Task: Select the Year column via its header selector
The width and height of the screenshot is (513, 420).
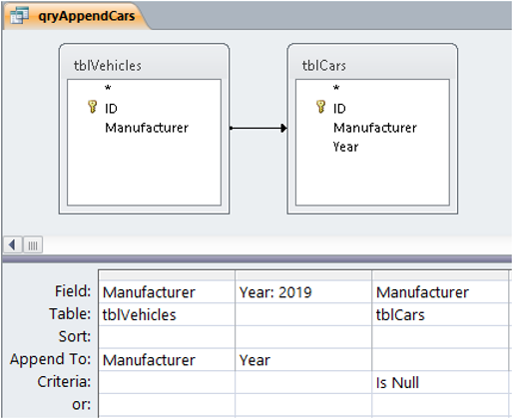Action: coord(303,275)
